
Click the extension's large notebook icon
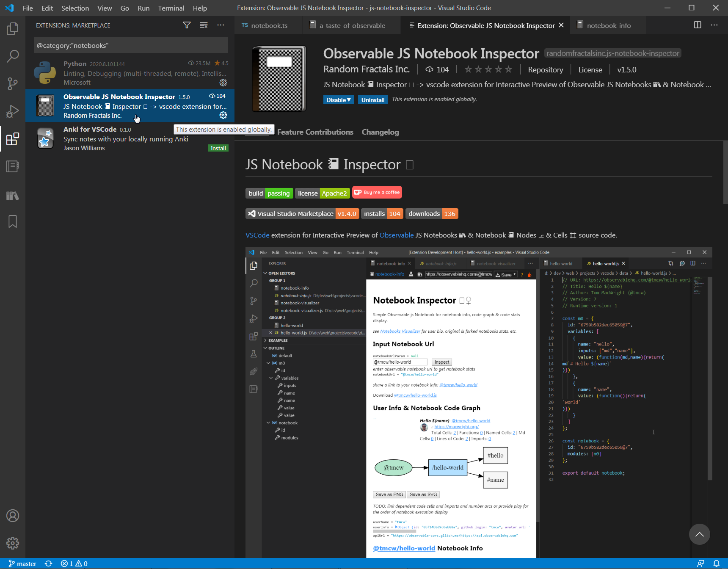coord(279,79)
